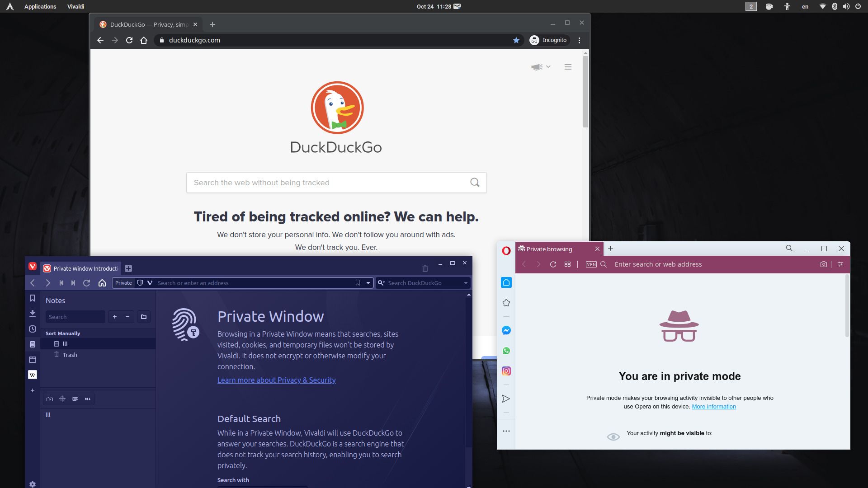Click the Opera Messenger sidebar icon
This screenshot has height=488, width=868.
(505, 330)
